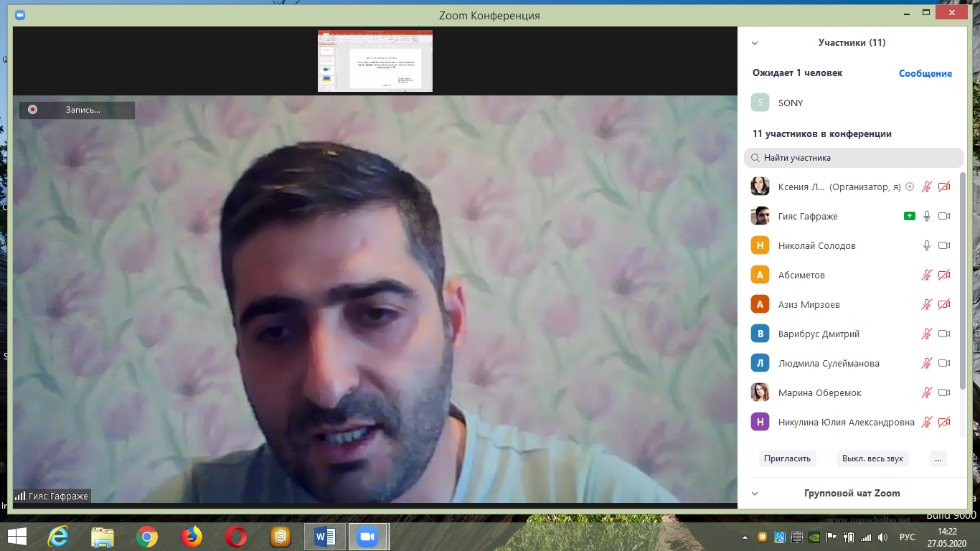Open File Explorer from the taskbar
This screenshot has width=980, height=551.
(103, 536)
